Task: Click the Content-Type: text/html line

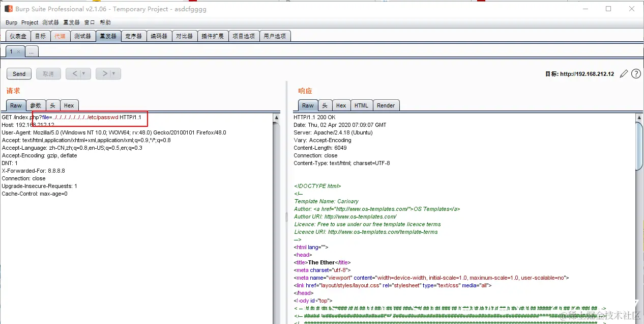Action: (x=342, y=164)
